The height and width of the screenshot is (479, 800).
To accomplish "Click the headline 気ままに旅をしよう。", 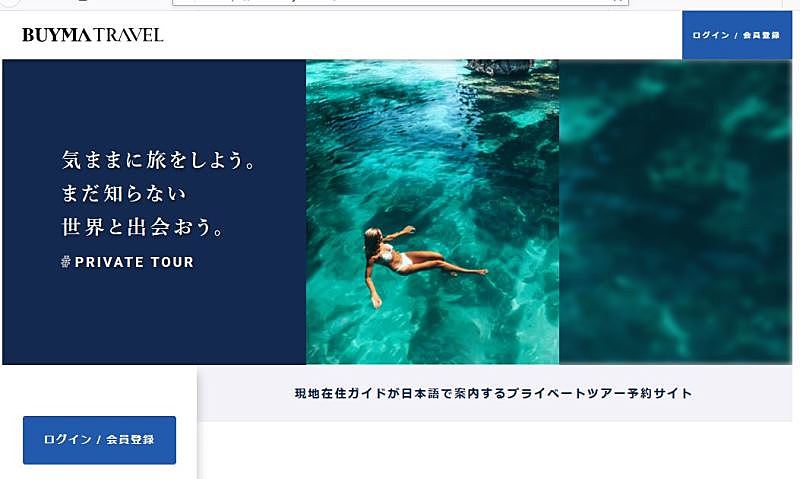I will (x=159, y=160).
